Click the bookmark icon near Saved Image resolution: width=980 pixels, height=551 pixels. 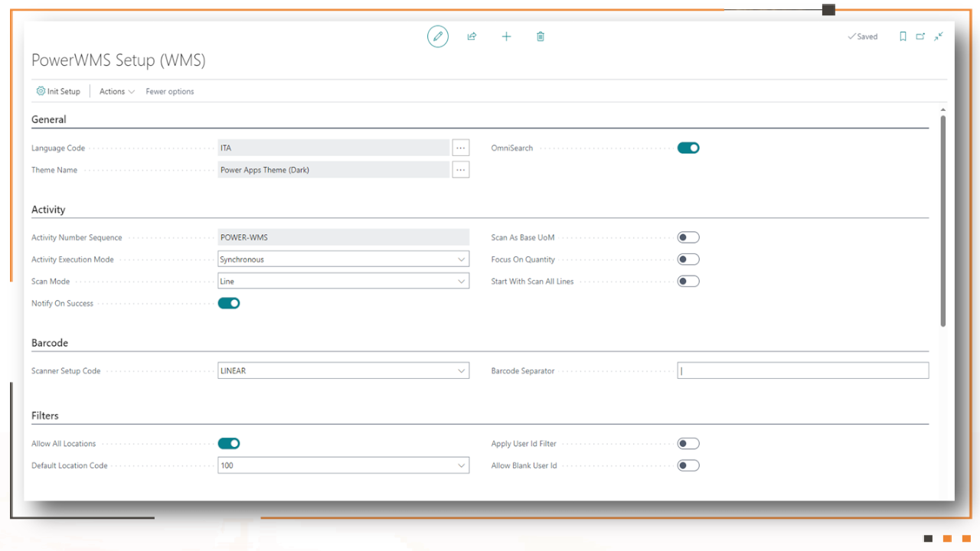click(x=903, y=36)
